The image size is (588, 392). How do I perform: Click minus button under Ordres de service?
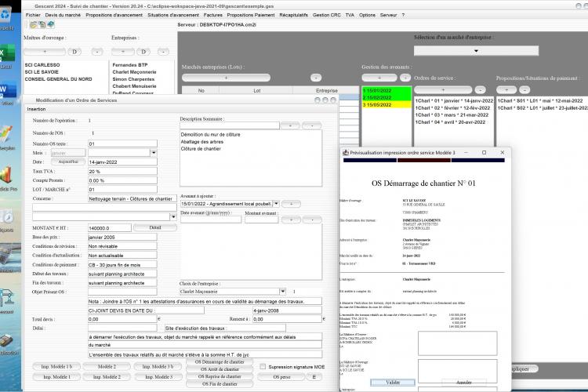[x=480, y=90]
